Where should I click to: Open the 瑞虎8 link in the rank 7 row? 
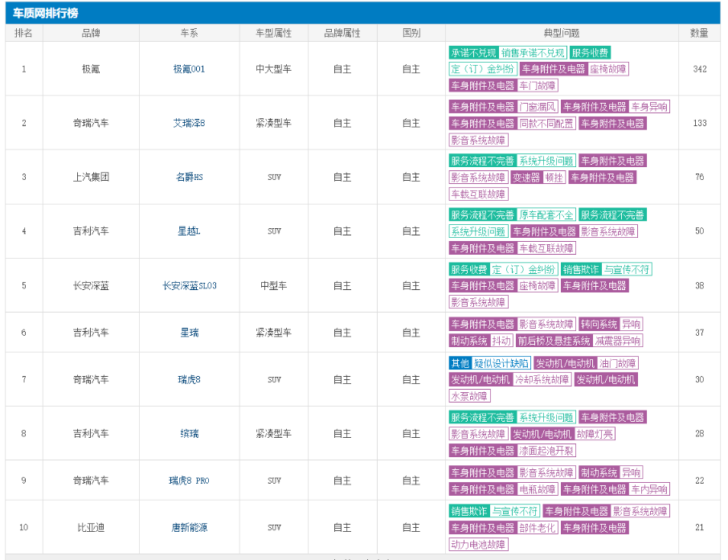pyautogui.click(x=190, y=379)
